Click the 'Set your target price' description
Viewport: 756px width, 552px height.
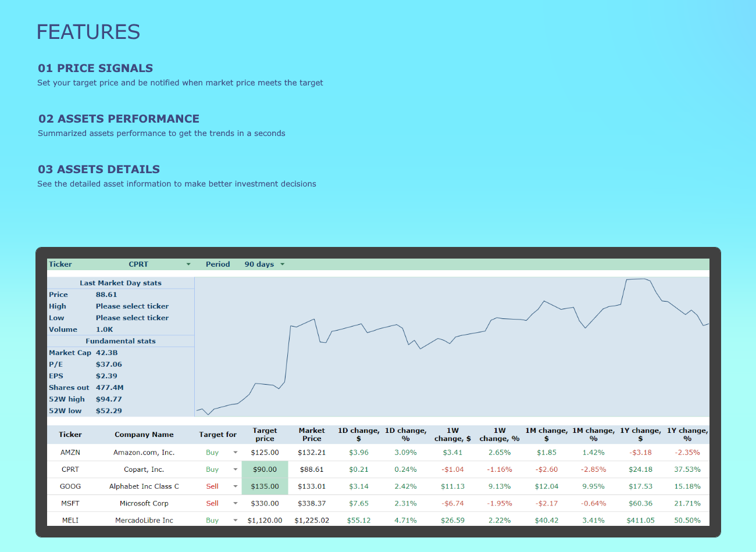coord(180,83)
